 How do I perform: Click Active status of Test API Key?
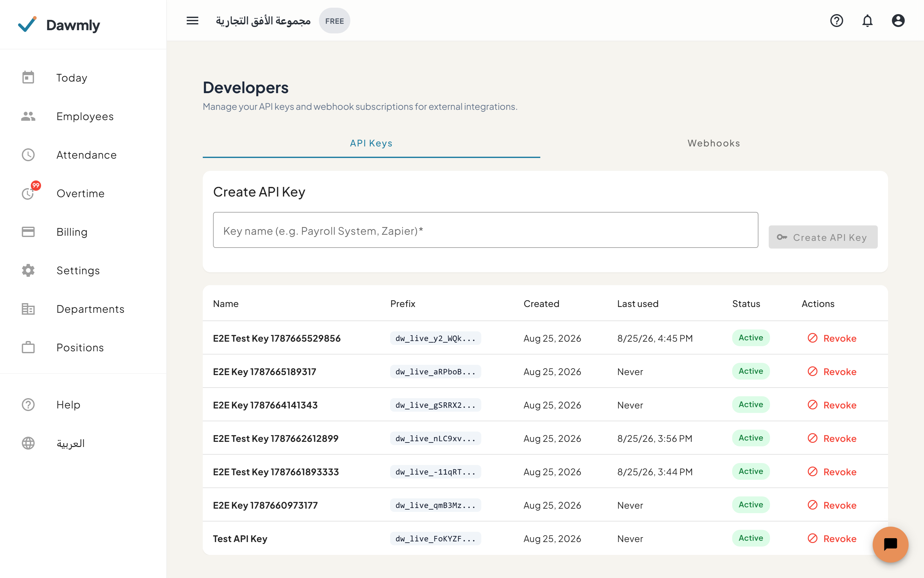(751, 538)
